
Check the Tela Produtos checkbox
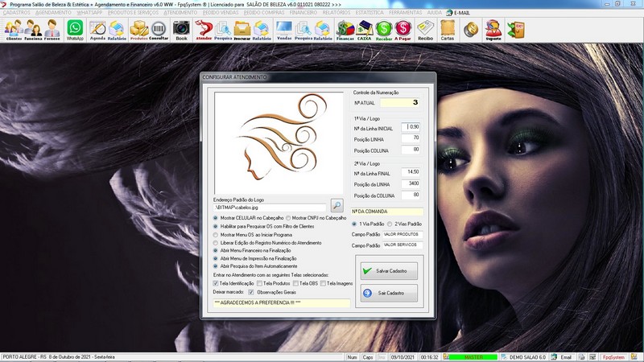click(x=258, y=283)
